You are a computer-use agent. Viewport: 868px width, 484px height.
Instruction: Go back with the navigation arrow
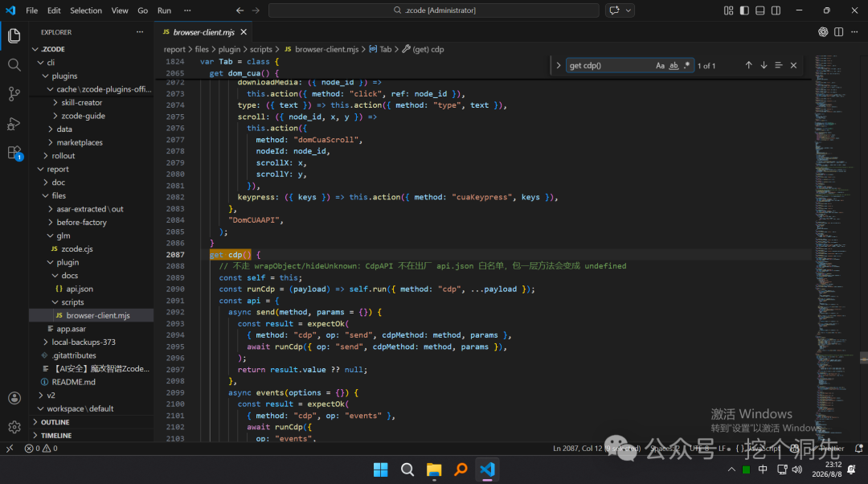coord(240,10)
